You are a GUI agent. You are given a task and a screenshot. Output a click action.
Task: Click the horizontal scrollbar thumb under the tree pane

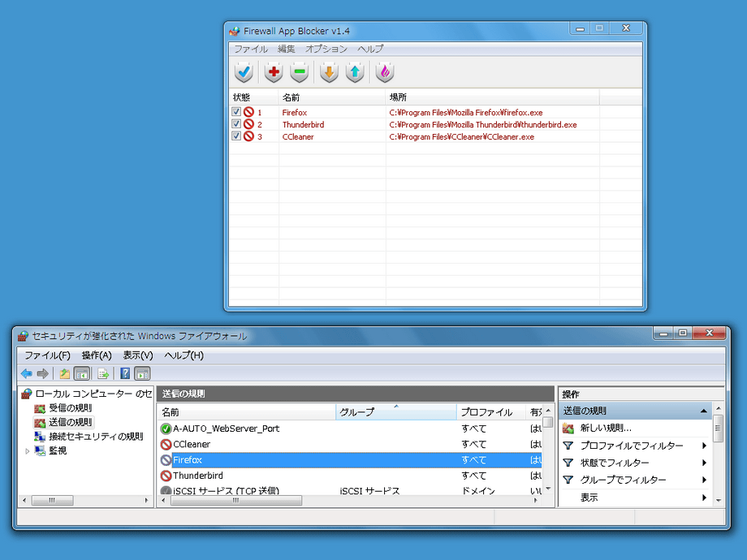point(53,501)
